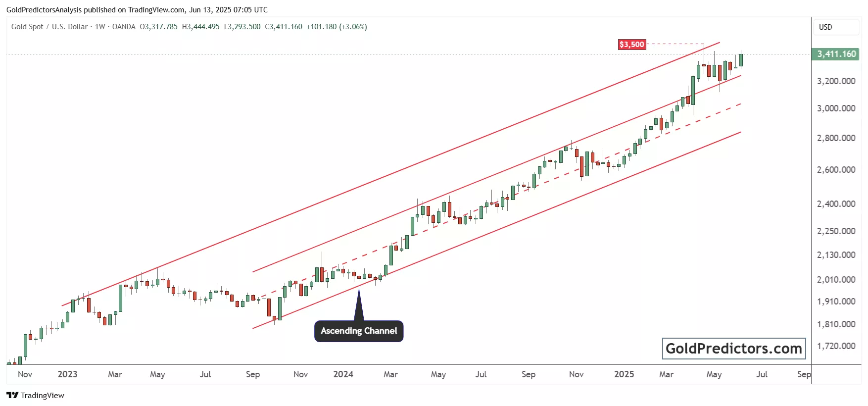Click the 2025 year label on time axis
The image size is (868, 406).
pyautogui.click(x=624, y=374)
